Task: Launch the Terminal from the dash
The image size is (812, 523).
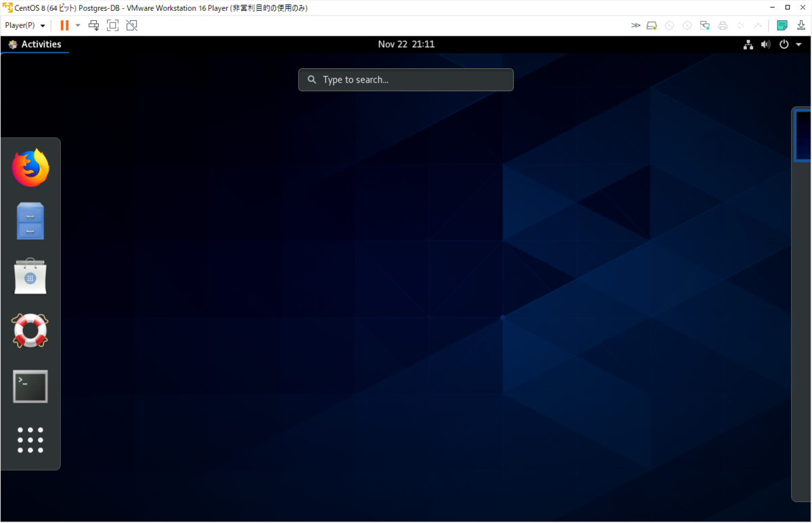Action: [x=30, y=386]
